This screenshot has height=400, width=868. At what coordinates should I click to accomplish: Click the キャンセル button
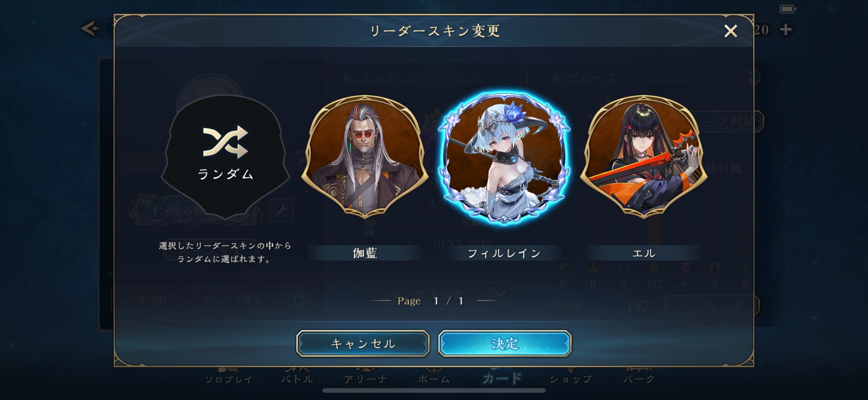tap(363, 343)
